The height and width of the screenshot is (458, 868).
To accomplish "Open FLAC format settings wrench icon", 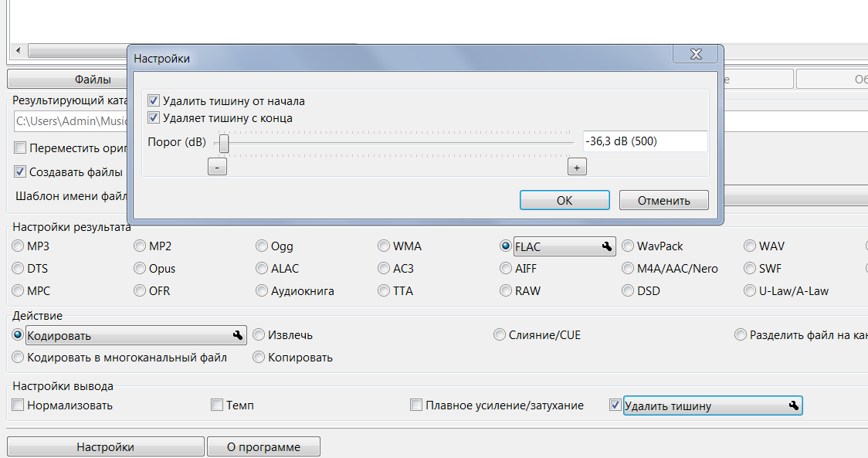I will coord(606,246).
